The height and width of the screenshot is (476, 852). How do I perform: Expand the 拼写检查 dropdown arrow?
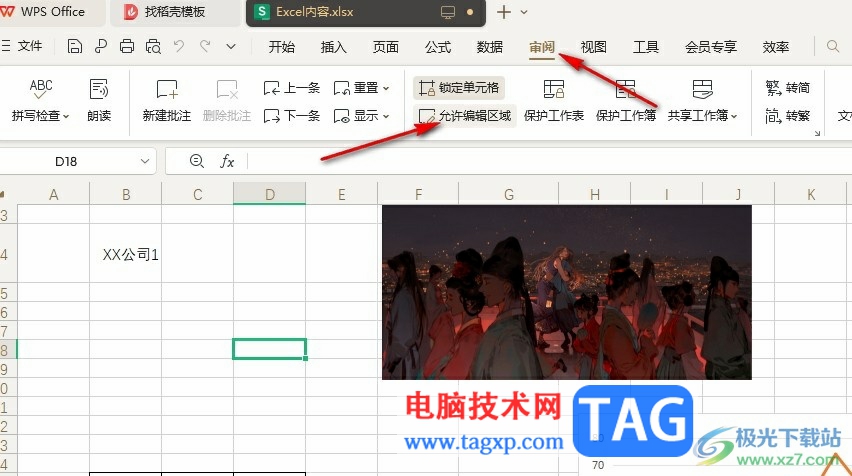(66, 116)
